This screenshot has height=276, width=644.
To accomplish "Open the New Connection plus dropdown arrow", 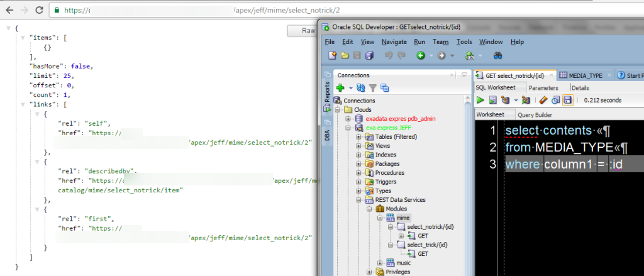I will tap(350, 88).
